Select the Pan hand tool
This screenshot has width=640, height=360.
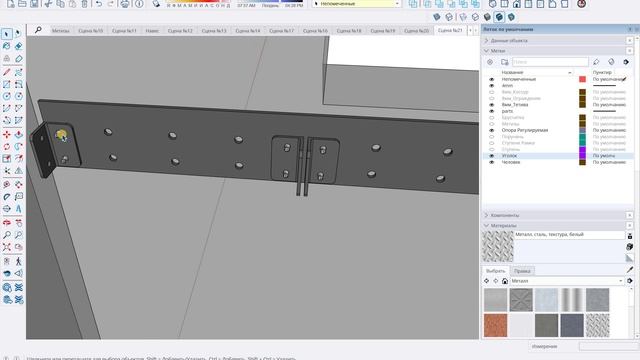pyautogui.click(x=18, y=223)
